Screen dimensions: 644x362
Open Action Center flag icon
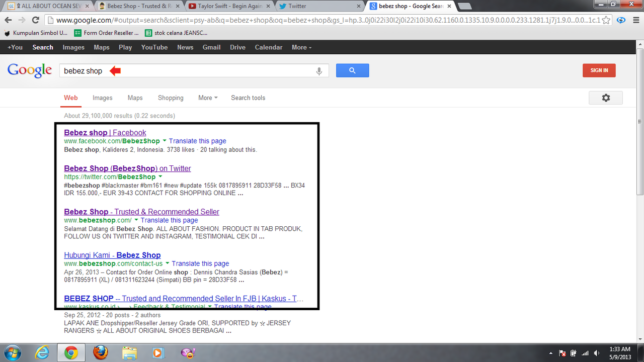point(562,353)
